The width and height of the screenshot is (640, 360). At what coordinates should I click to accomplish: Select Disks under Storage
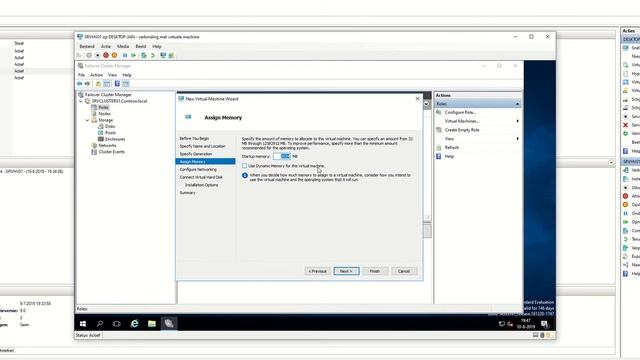(x=110, y=127)
